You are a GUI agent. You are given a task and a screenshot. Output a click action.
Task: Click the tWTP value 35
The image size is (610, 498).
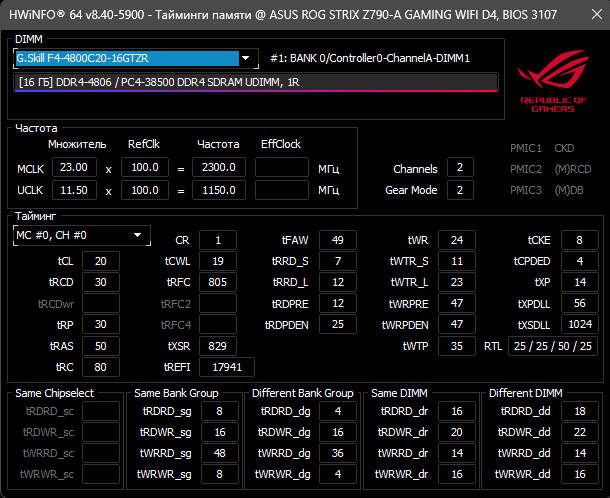pyautogui.click(x=457, y=346)
